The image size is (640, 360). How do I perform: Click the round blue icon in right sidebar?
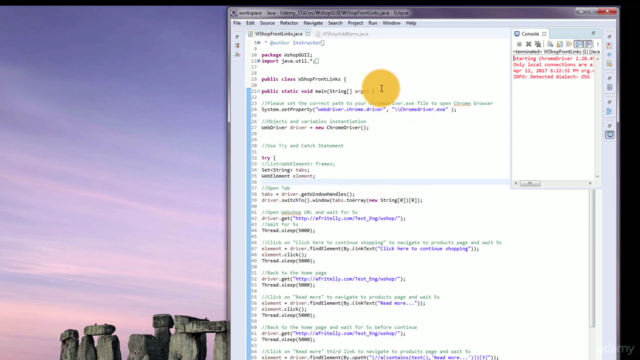tap(609, 55)
